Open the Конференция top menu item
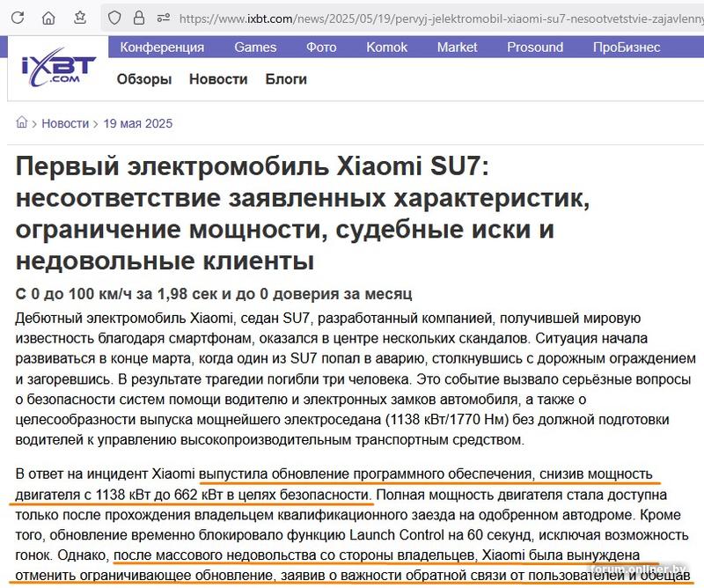The height and width of the screenshot is (588, 704). [x=162, y=48]
